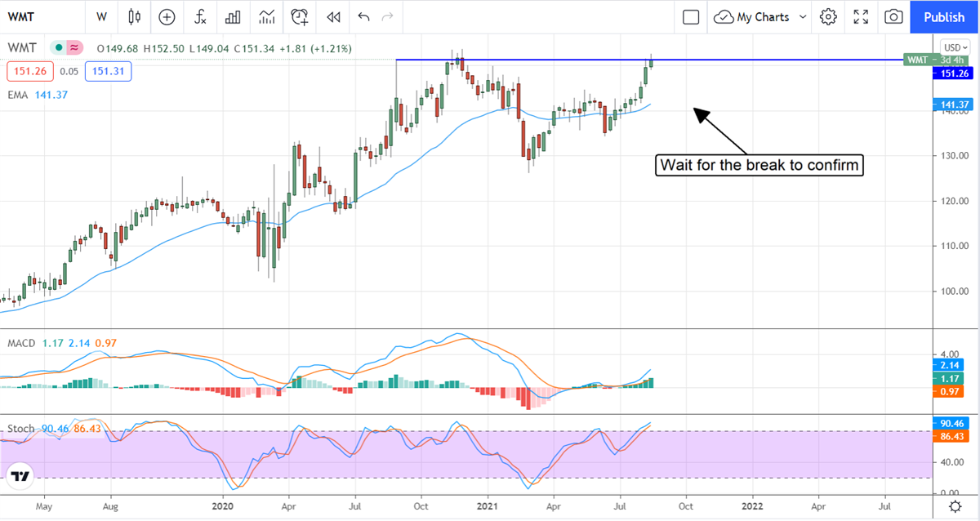Screen dimensions: 980x521
Task: Open the fx Indicators menu
Action: click(x=200, y=16)
